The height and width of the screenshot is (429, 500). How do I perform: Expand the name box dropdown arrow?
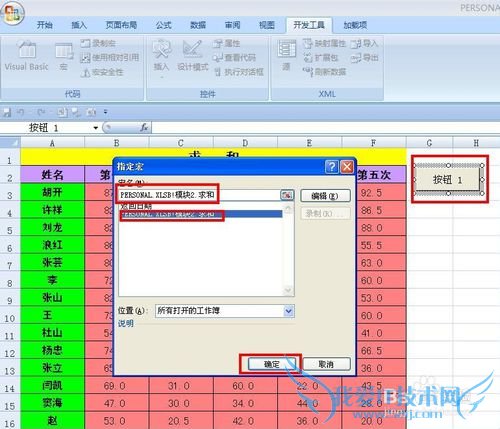pyautogui.click(x=96, y=128)
